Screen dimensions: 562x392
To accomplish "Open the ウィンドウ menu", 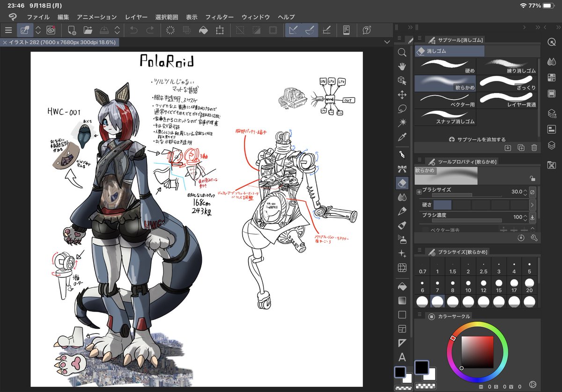I will (x=256, y=17).
